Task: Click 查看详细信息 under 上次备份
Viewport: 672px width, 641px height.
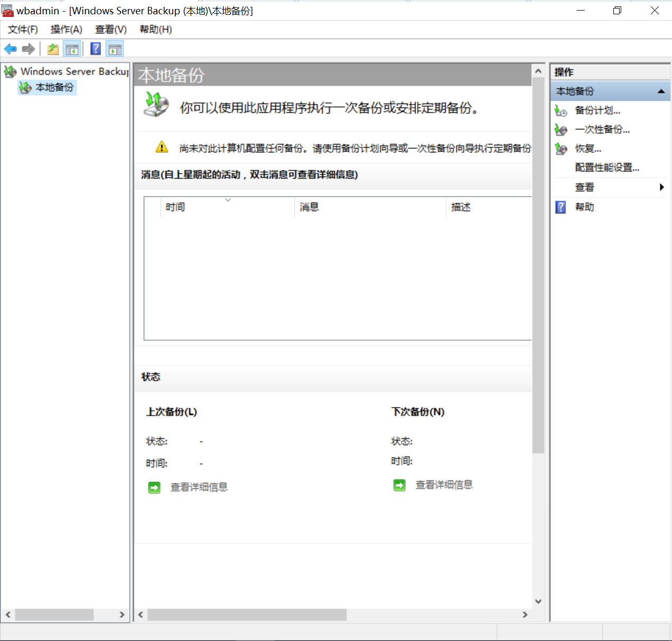Action: pyautogui.click(x=199, y=487)
